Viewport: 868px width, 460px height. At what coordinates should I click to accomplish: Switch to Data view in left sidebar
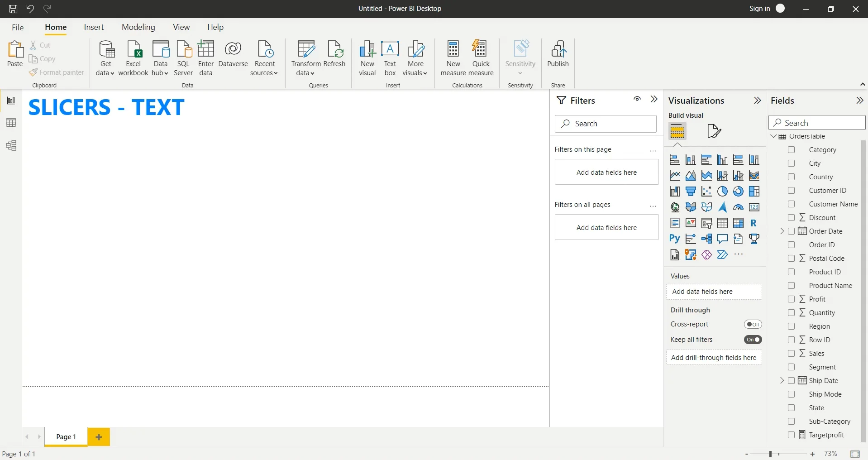[11, 123]
